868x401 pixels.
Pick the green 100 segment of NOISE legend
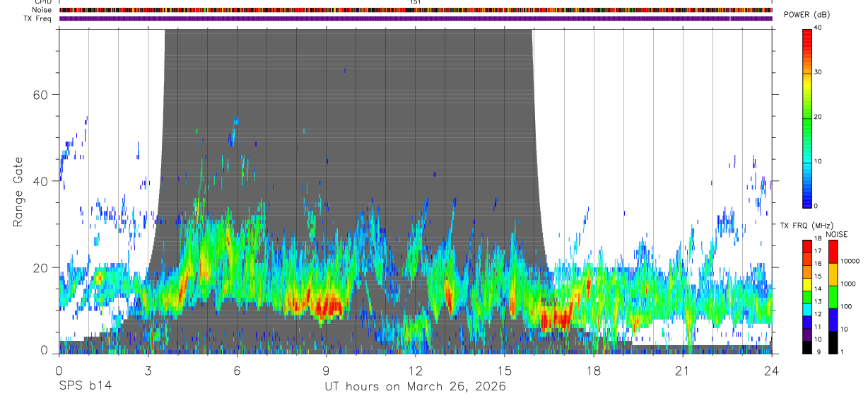[833, 297]
